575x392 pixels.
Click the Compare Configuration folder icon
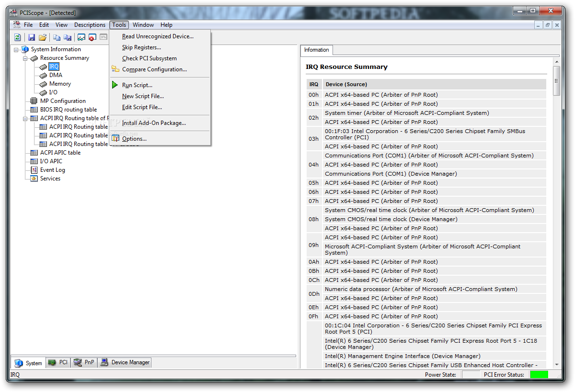pyautogui.click(x=115, y=69)
